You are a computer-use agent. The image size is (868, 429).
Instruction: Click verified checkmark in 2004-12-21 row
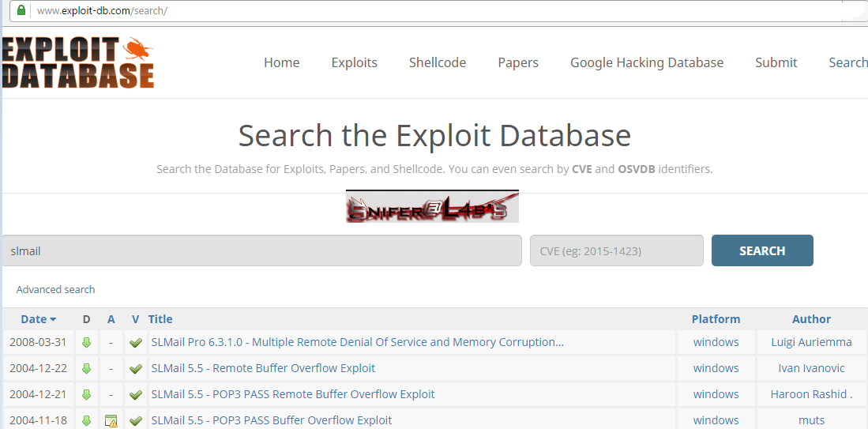point(136,395)
